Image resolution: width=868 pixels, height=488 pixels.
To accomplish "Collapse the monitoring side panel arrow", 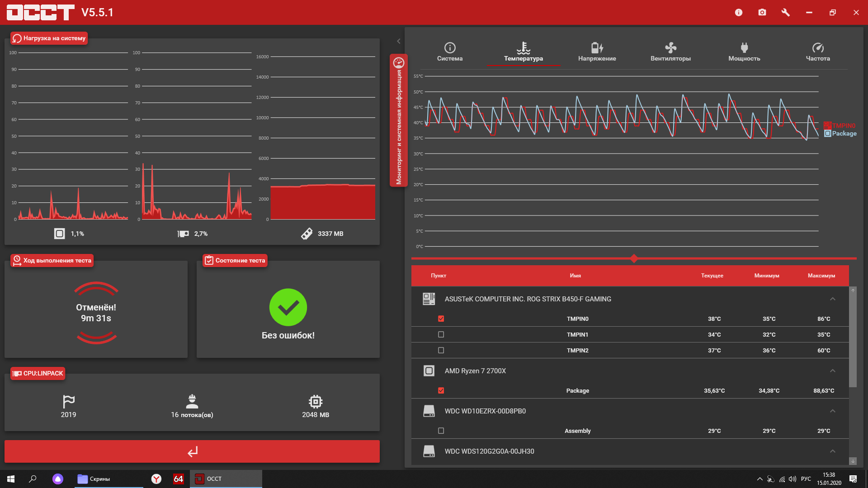I will tap(399, 41).
